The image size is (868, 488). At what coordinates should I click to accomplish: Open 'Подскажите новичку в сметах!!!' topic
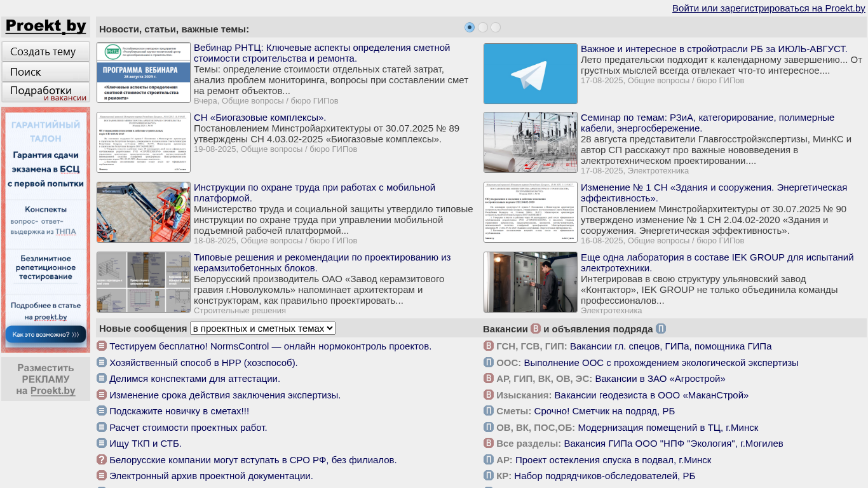(179, 411)
